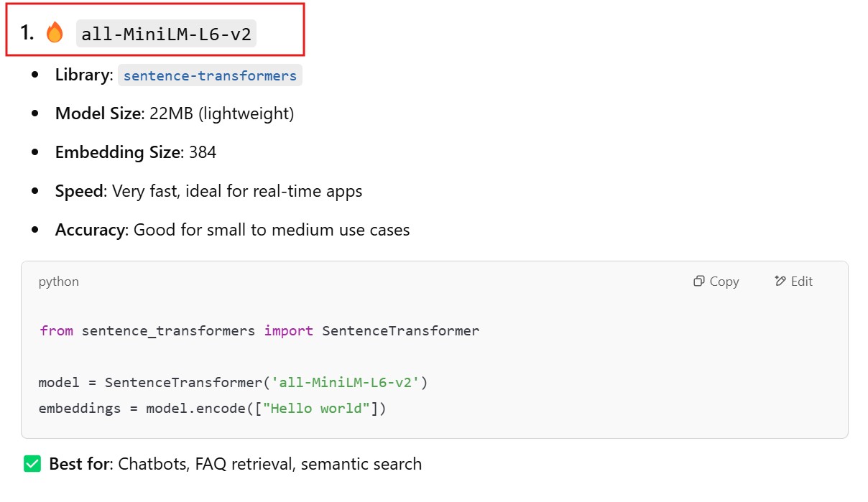Screen dimensions: 868x502
Task: Click the 'from' keyword in the code
Action: tap(56, 331)
